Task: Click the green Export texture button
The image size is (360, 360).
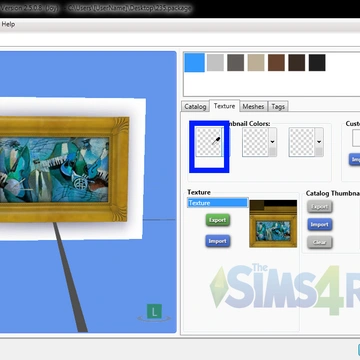Action: point(218,220)
